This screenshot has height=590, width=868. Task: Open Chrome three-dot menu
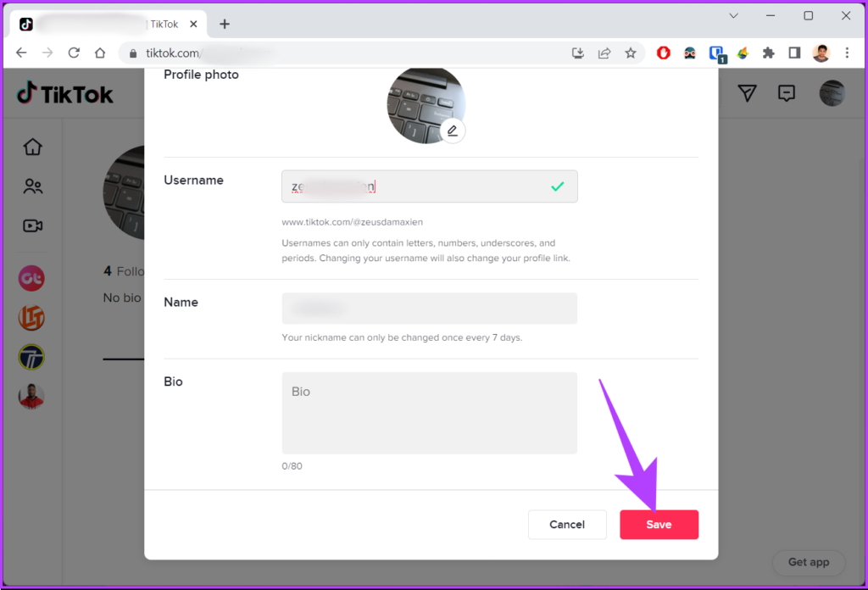coord(847,53)
